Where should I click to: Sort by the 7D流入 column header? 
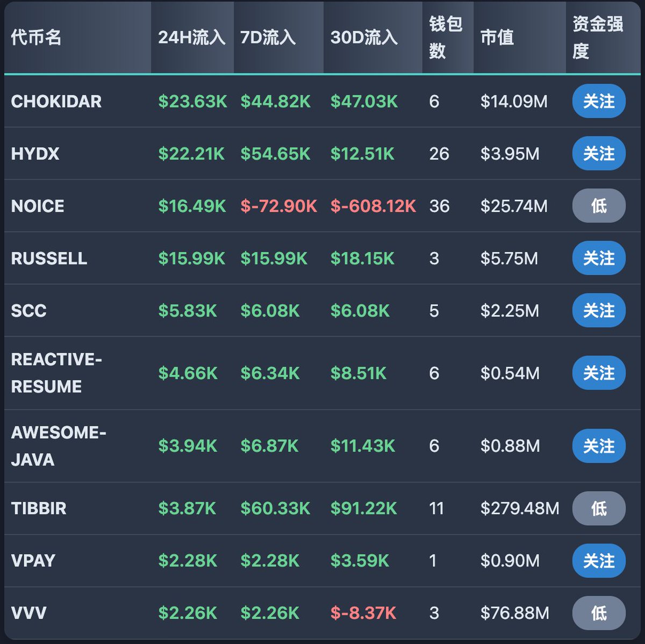268,38
